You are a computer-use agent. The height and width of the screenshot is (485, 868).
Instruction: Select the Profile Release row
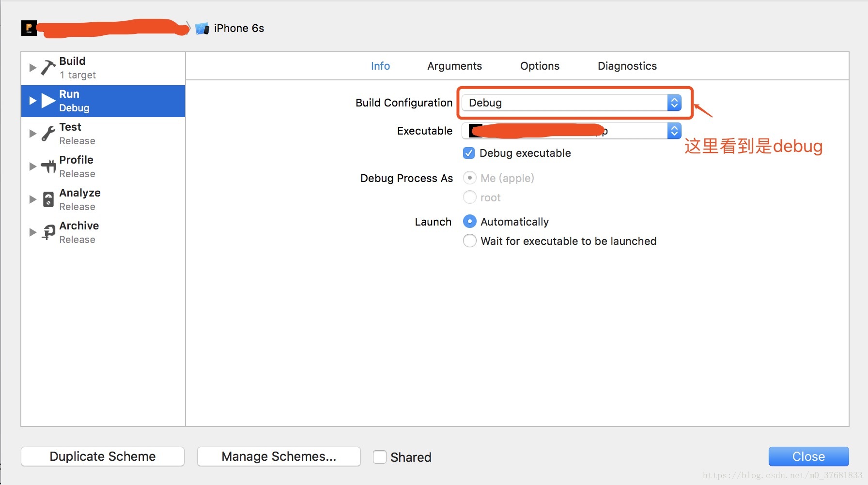click(x=103, y=167)
